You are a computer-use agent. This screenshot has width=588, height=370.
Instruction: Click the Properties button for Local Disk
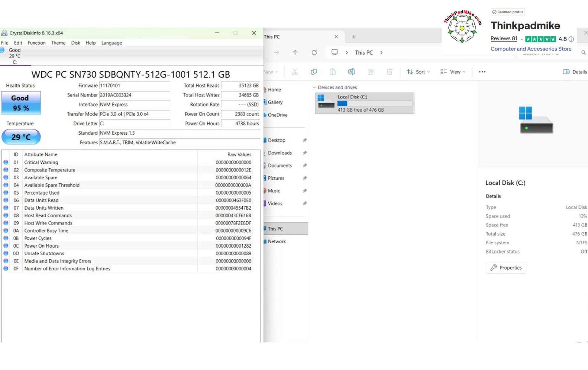[x=506, y=267]
